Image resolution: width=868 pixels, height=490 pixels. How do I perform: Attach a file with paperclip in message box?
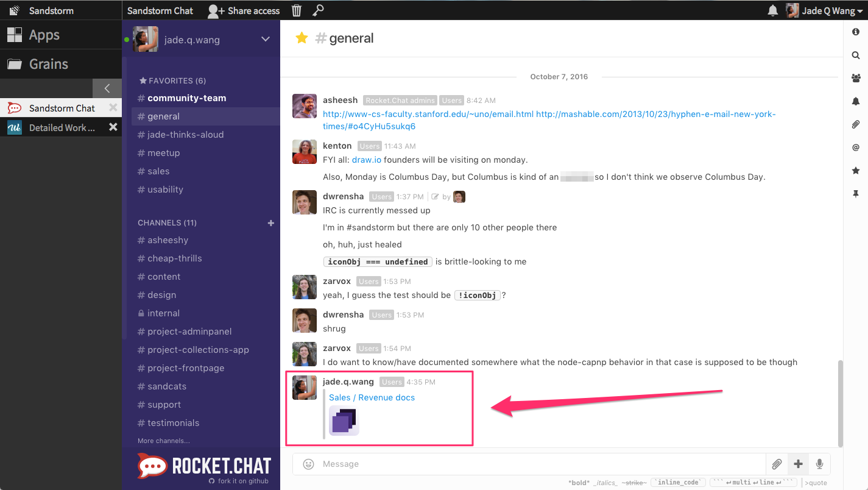pyautogui.click(x=777, y=464)
